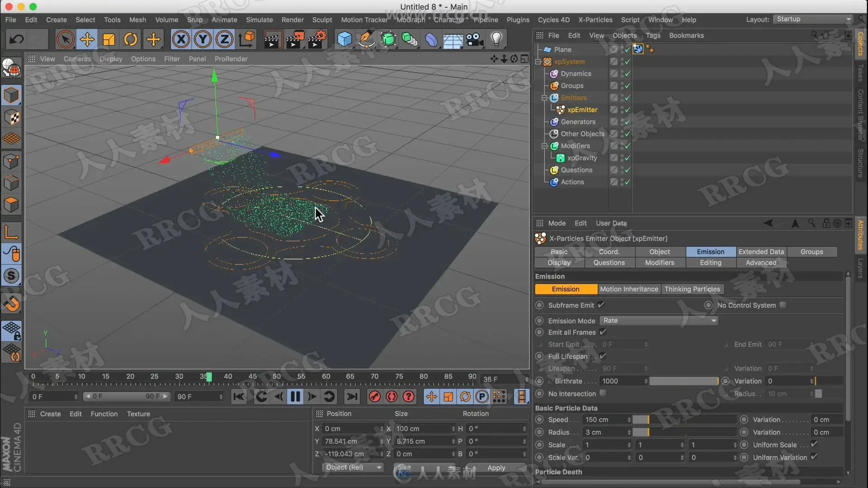Disable the Subframe Emit checkbox
Screen dimensions: 868x488
pyautogui.click(x=601, y=305)
